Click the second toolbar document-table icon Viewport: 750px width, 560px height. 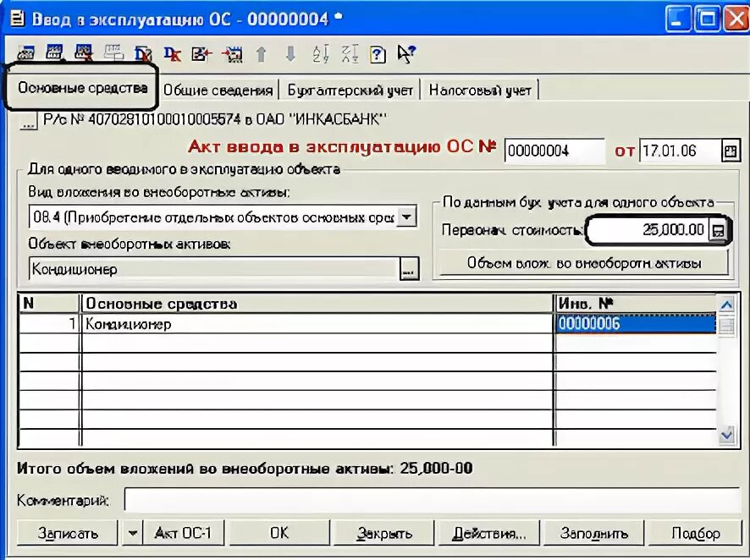(54, 53)
